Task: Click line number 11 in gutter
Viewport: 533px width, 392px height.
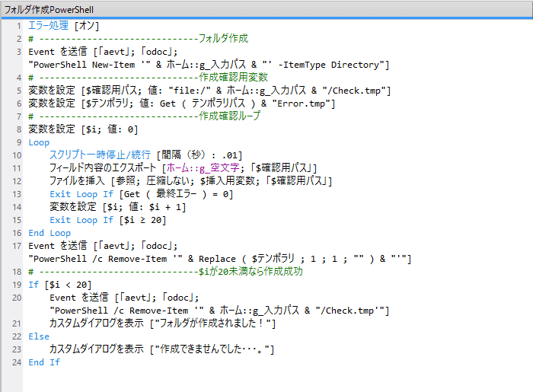Action: [x=17, y=168]
